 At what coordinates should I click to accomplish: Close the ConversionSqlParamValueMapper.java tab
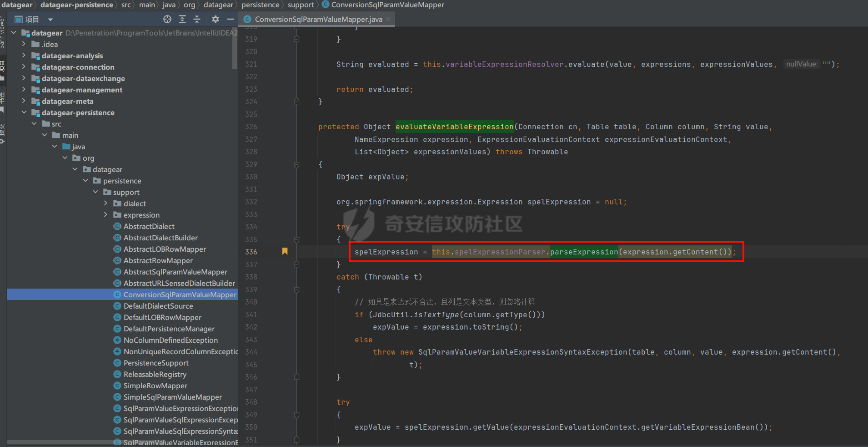pyautogui.click(x=388, y=19)
